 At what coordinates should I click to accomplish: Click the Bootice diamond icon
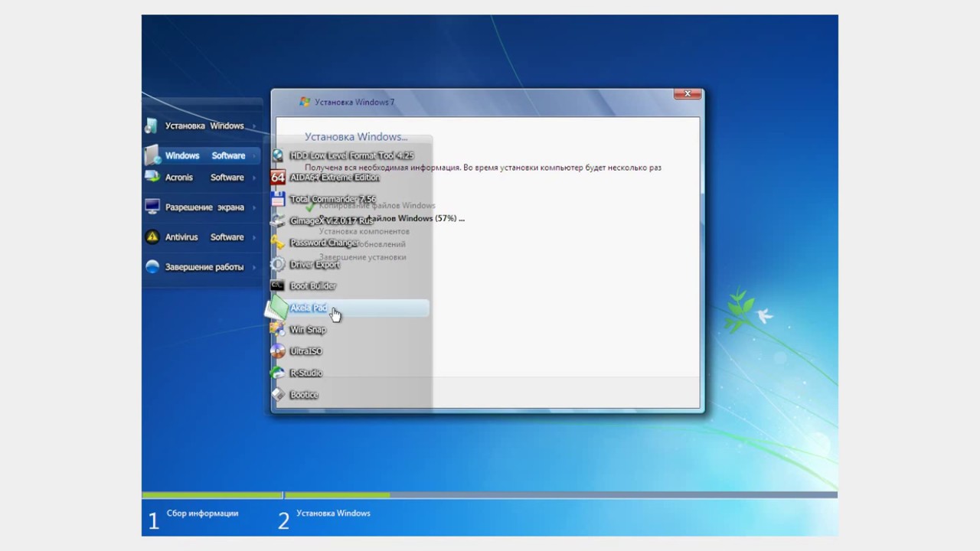tap(277, 395)
